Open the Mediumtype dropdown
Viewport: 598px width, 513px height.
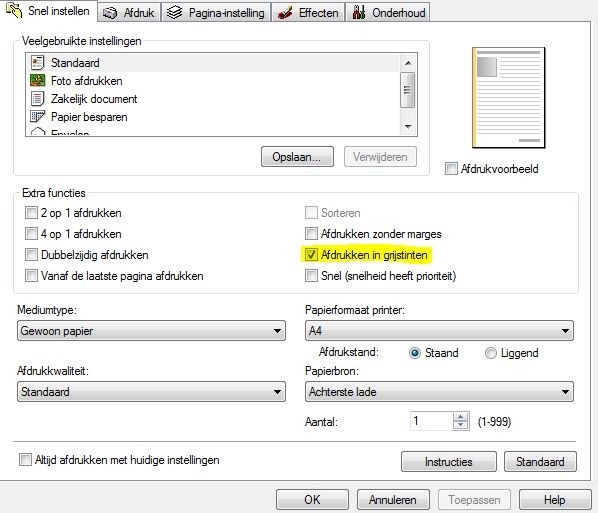[x=151, y=331]
